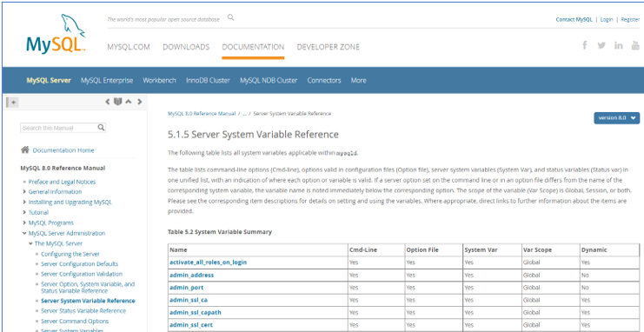Switch to the InnoDB Cluster tab
Image resolution: width=644 pixels, height=332 pixels.
point(208,81)
